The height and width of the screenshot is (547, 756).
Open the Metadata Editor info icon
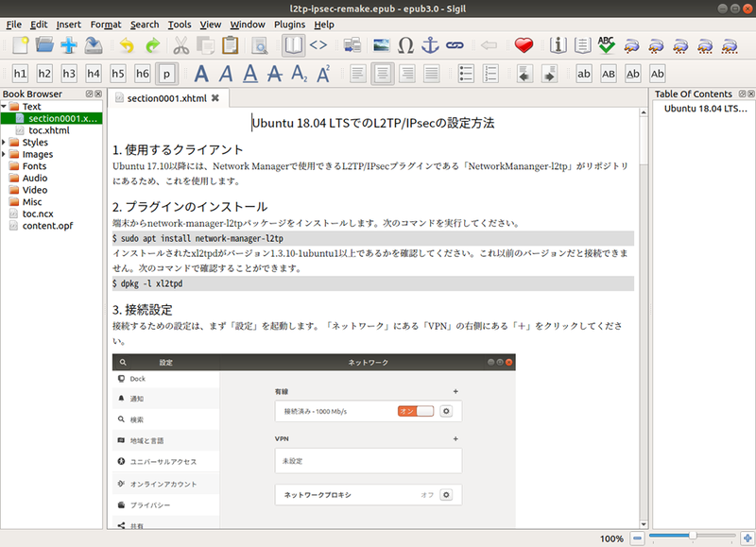558,44
